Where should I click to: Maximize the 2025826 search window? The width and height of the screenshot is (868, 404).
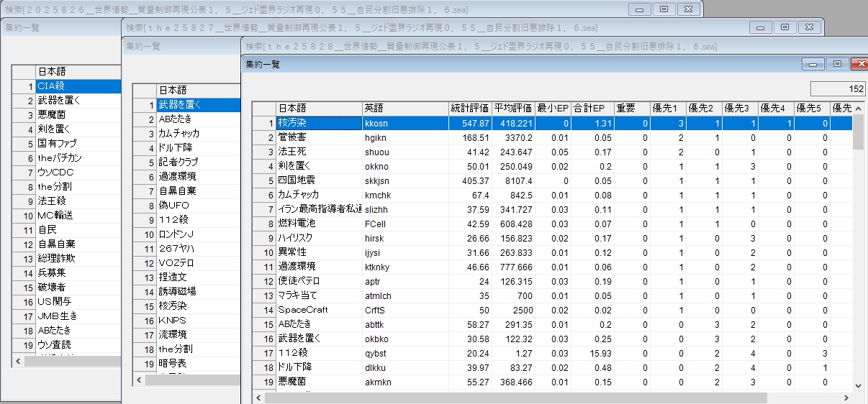[664, 9]
